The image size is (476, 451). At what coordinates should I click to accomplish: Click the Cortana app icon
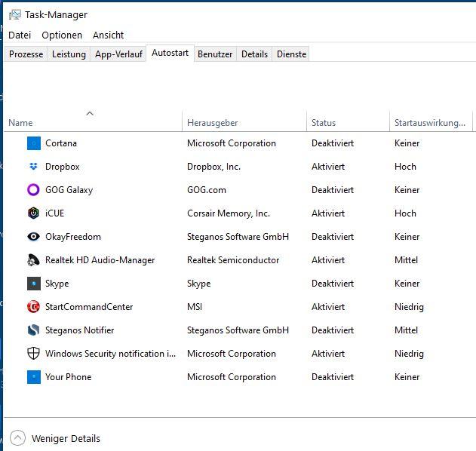pyautogui.click(x=34, y=143)
